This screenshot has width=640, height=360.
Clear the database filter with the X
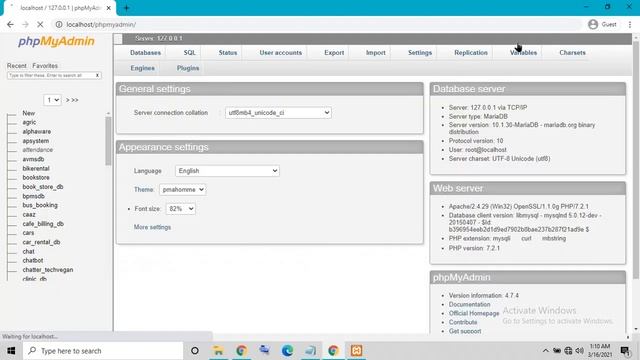point(98,76)
